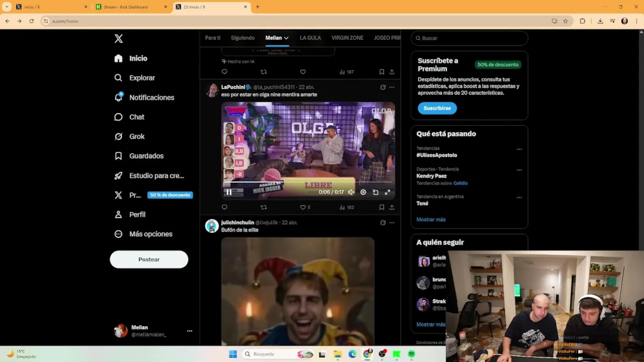Repost the LaPuchini post
The width and height of the screenshot is (644, 362).
pyautogui.click(x=264, y=207)
